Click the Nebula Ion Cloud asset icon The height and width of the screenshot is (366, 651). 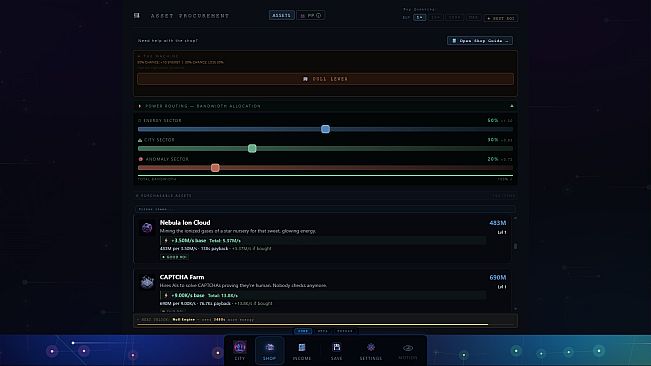tap(147, 227)
